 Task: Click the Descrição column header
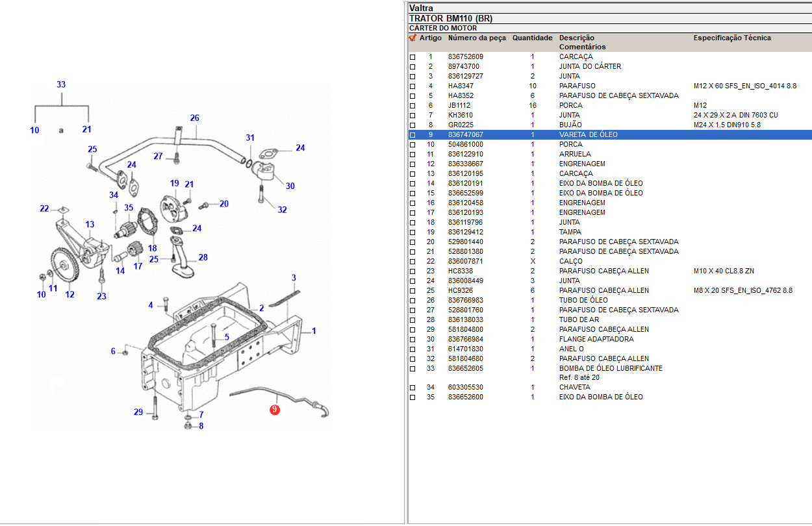(x=577, y=38)
